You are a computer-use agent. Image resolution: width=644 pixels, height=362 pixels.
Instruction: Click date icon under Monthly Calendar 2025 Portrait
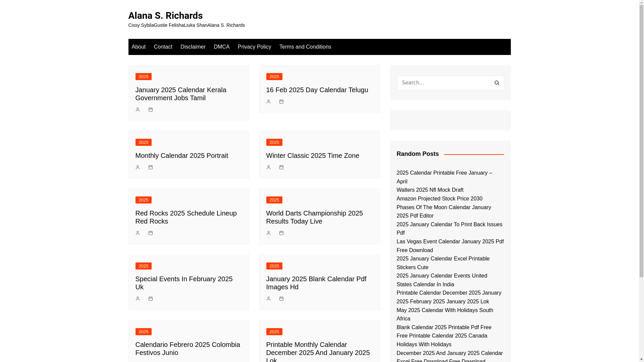[x=151, y=167]
